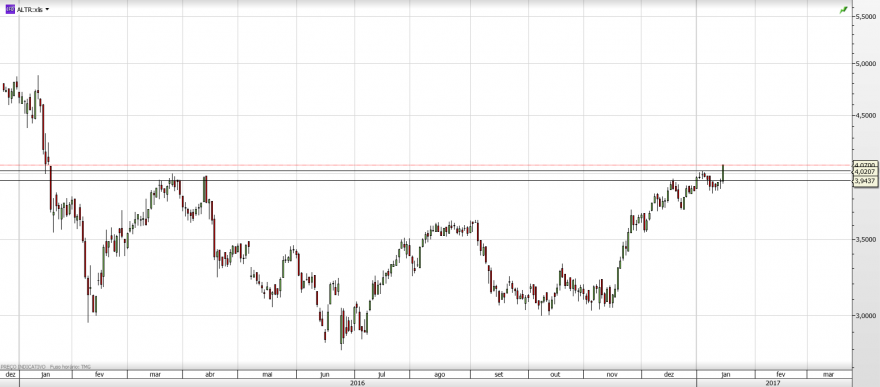
Task: Click the 'mar' 2016 label on time axis
Action: (x=155, y=374)
